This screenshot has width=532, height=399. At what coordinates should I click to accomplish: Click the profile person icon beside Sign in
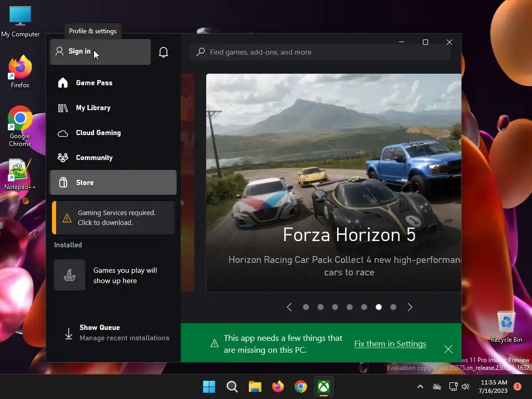59,51
